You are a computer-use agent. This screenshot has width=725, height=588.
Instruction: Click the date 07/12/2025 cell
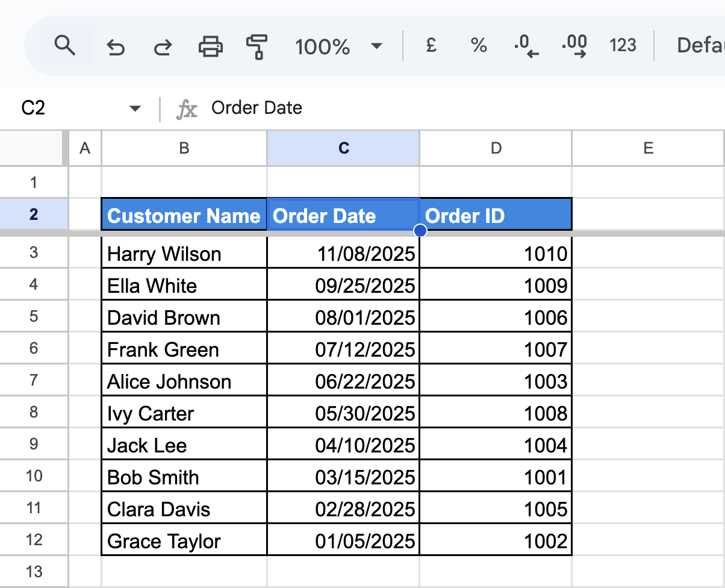coord(343,349)
